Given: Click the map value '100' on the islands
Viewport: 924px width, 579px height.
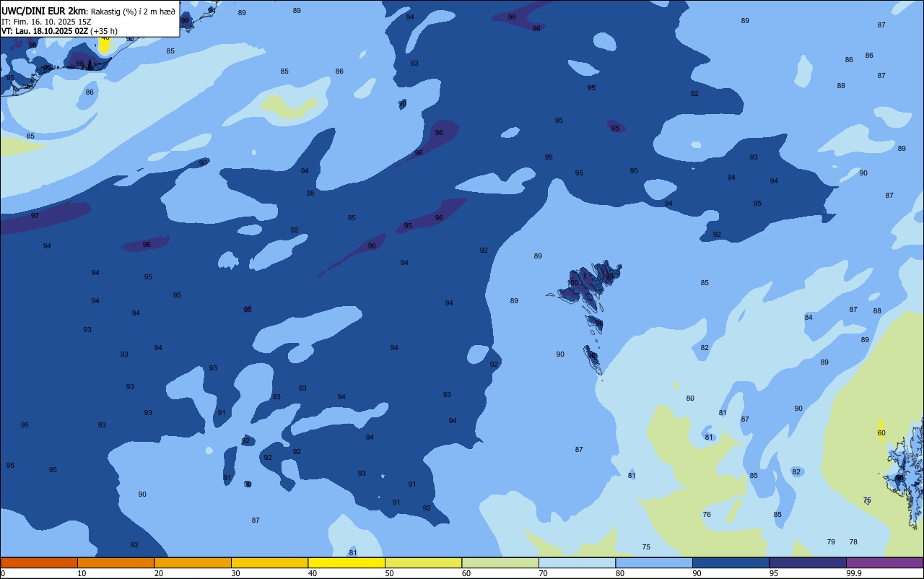Looking at the screenshot, I should 573,283.
